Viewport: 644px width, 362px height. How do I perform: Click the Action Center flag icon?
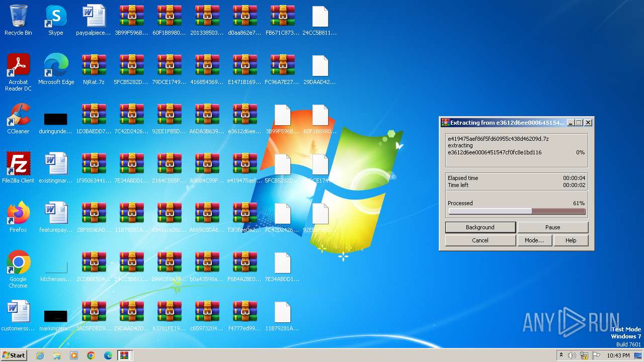[x=596, y=355]
